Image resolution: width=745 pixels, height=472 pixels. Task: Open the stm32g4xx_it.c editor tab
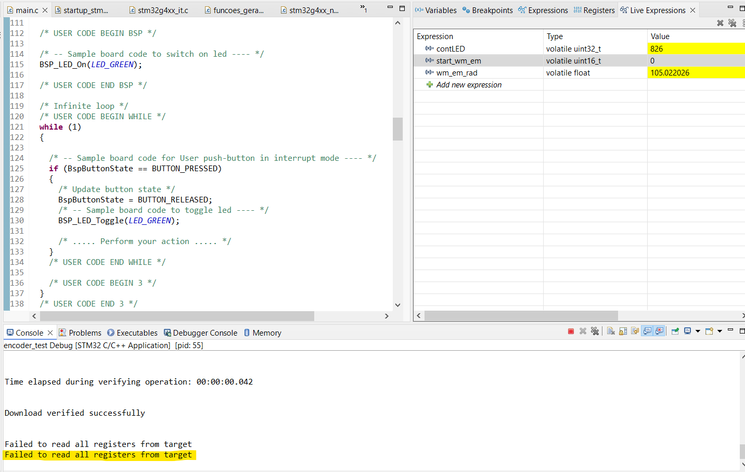pos(158,10)
